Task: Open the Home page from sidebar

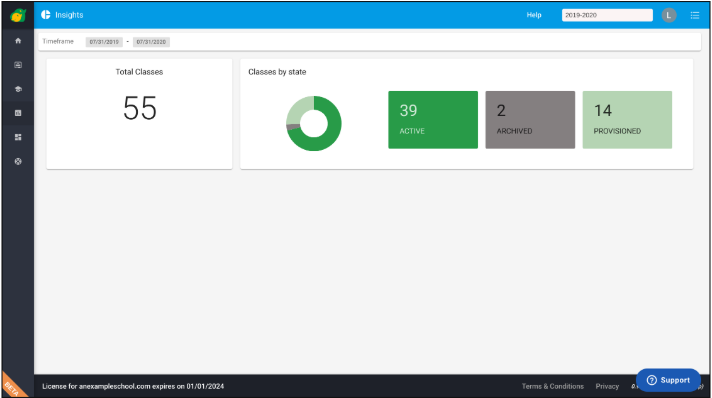Action: tap(18, 41)
